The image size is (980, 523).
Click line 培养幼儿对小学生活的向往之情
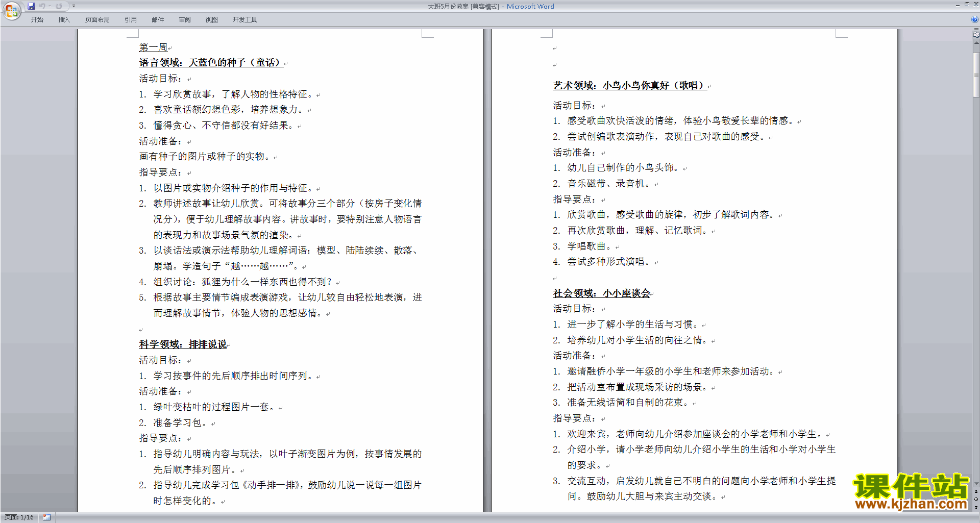(638, 340)
